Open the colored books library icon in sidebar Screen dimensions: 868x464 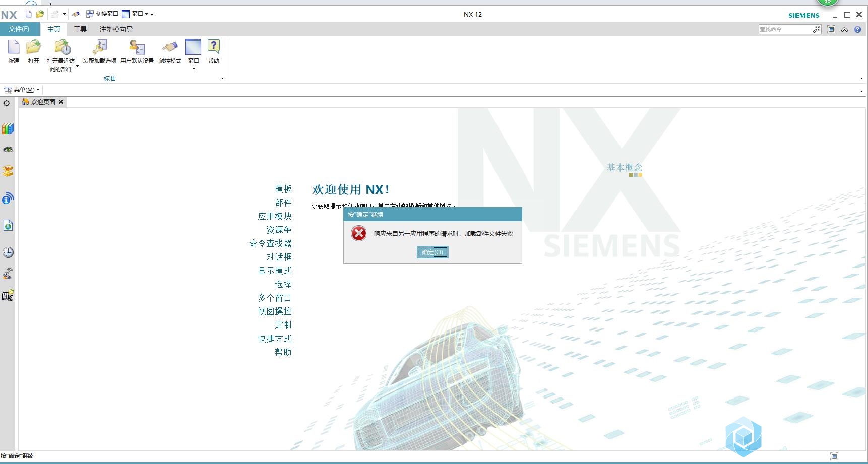pos(8,129)
